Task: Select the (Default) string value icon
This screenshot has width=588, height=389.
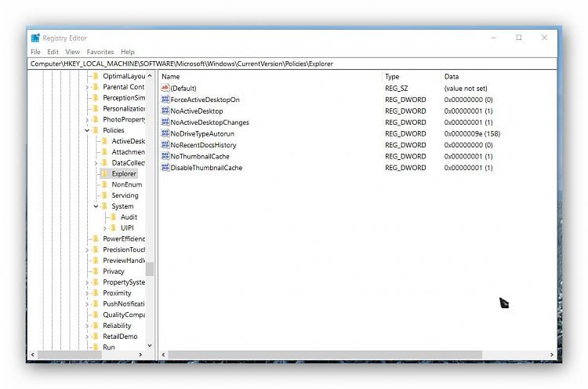Action: pos(165,88)
